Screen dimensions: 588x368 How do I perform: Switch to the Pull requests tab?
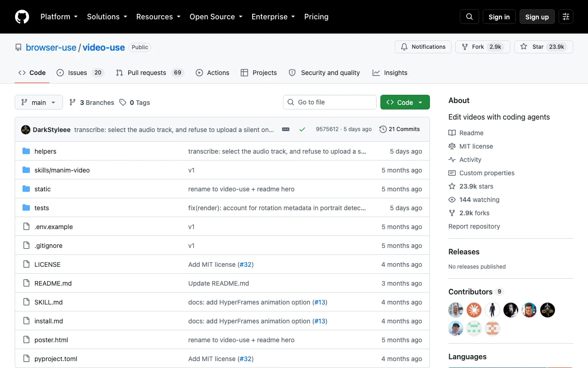[x=150, y=73]
